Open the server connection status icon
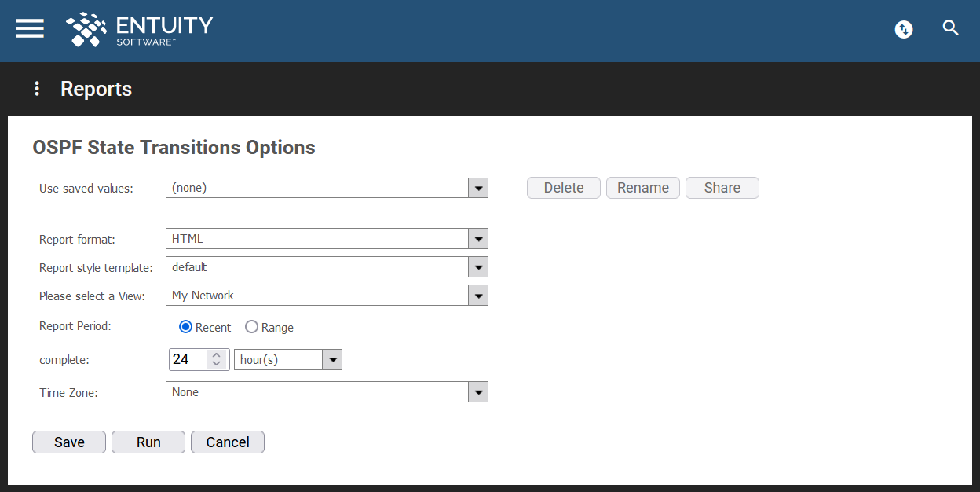 904,29
